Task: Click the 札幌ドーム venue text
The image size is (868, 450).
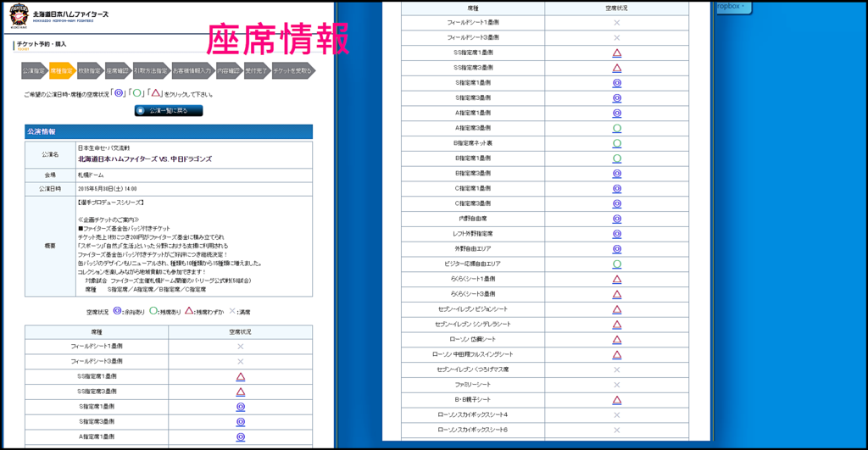Action: coord(91,175)
